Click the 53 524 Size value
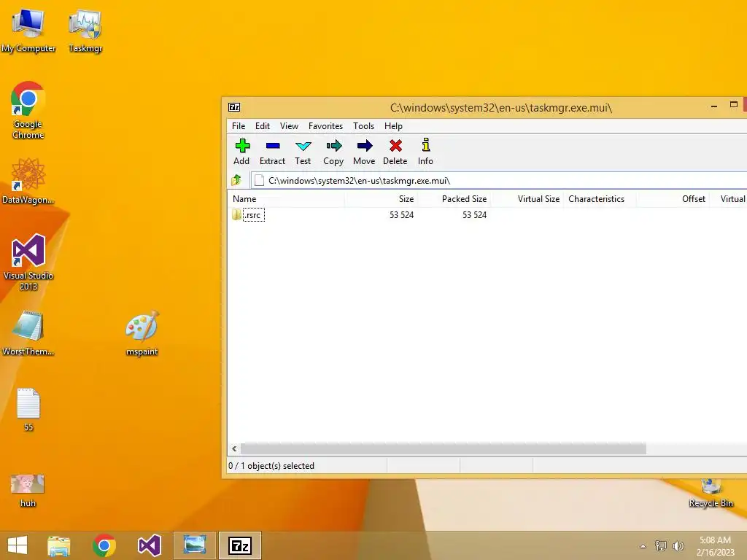 [402, 215]
